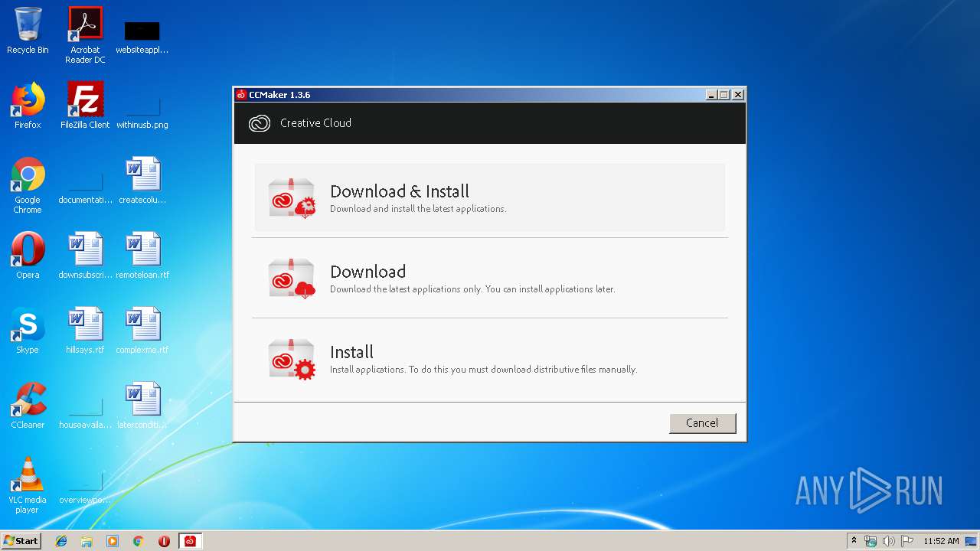Click the volume speaker tray icon
The height and width of the screenshot is (551, 980).
pos(888,541)
